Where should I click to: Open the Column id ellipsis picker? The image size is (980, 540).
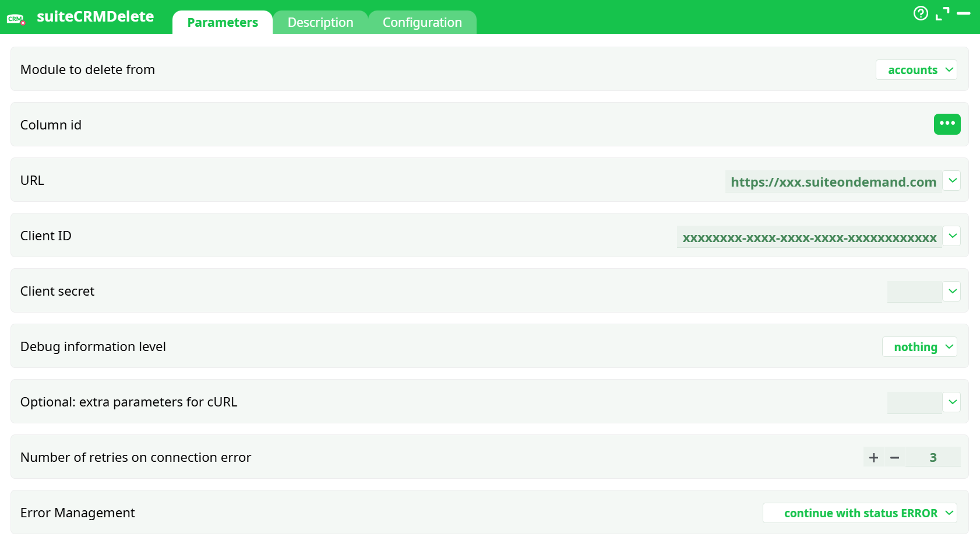tap(947, 124)
